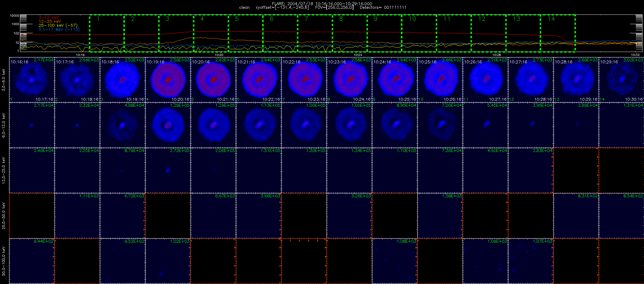The width and height of the screenshot is (644, 284).
Task: Select interval 1 box in the light curve
Action: tap(107, 33)
